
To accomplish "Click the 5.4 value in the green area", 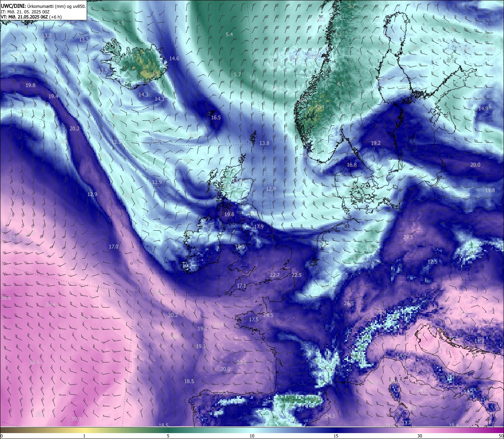I will pyautogui.click(x=229, y=34).
